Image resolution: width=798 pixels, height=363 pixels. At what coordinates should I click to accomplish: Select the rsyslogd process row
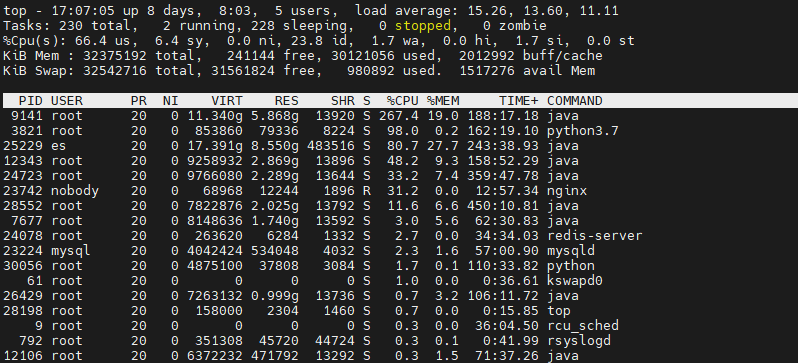tap(399, 341)
